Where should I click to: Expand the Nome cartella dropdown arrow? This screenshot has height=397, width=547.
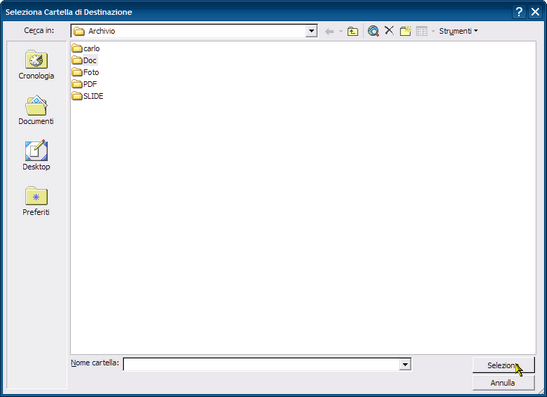405,365
